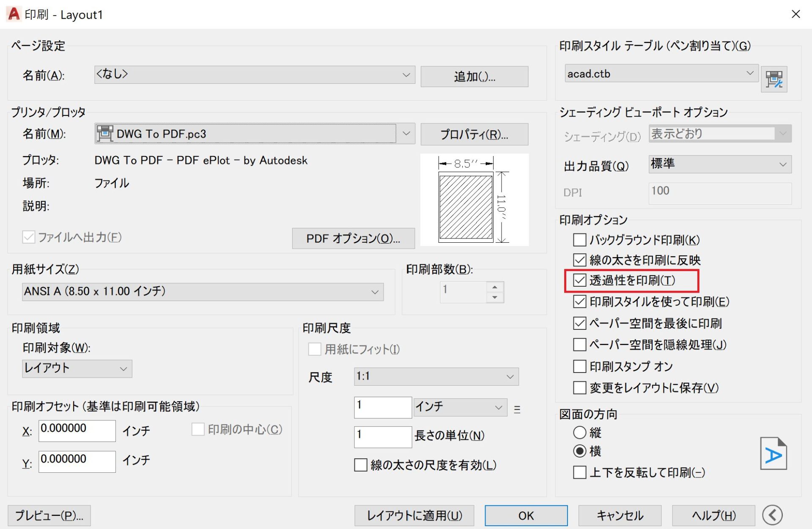Click the collapse options arrow button

(x=772, y=515)
